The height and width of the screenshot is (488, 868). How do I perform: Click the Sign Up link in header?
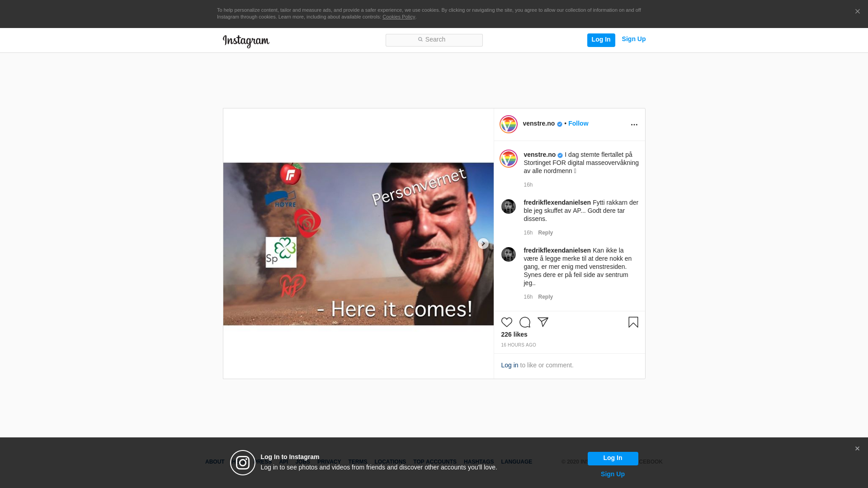633,39
